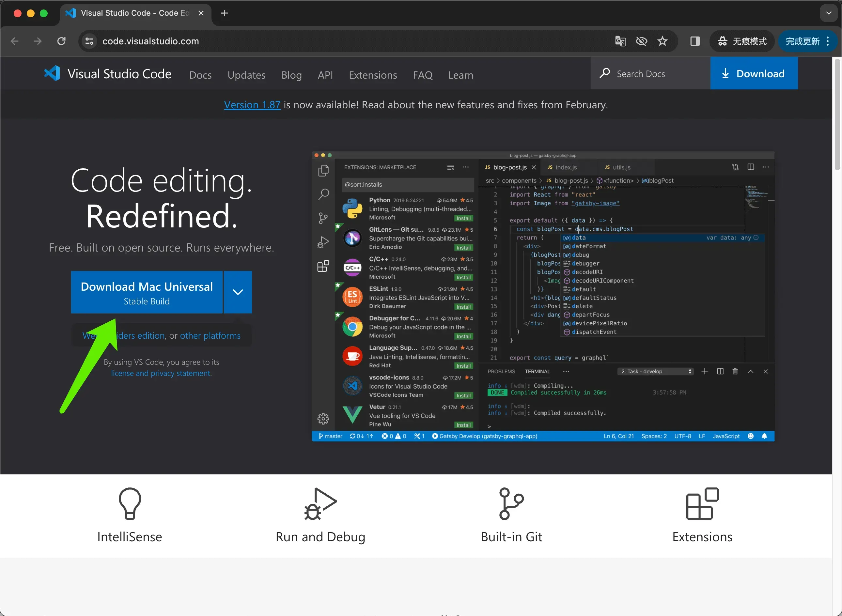
Task: Close the Visual Studio Code browser tab
Action: click(201, 13)
